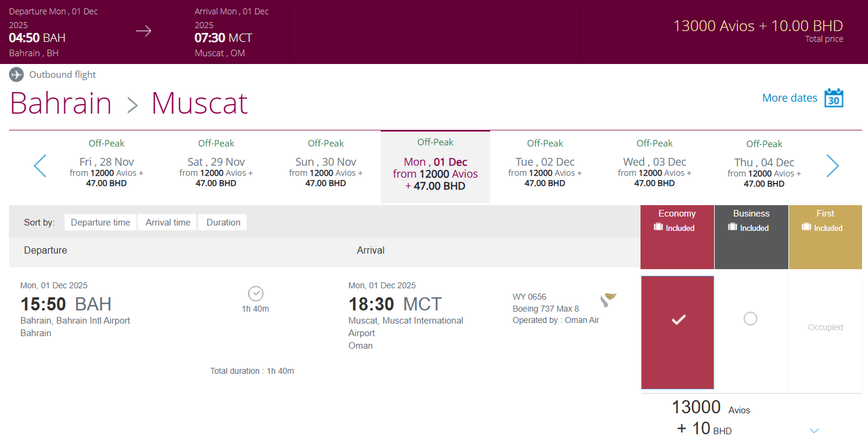This screenshot has height=445, width=868.
Task: Open the More dates calendar icon
Action: 833,97
